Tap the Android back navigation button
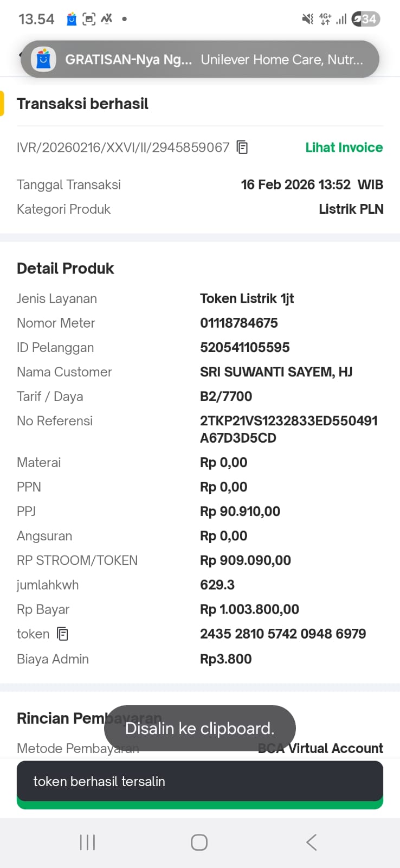The width and height of the screenshot is (400, 868). (311, 842)
